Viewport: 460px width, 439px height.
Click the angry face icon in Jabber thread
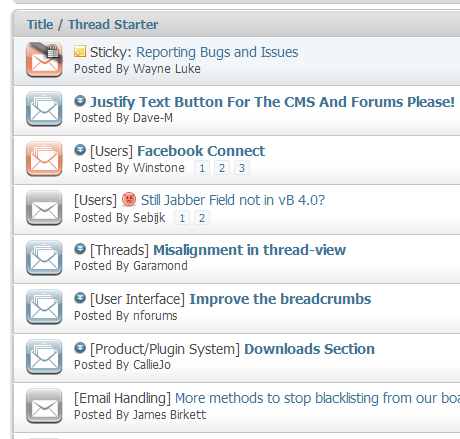tap(129, 200)
